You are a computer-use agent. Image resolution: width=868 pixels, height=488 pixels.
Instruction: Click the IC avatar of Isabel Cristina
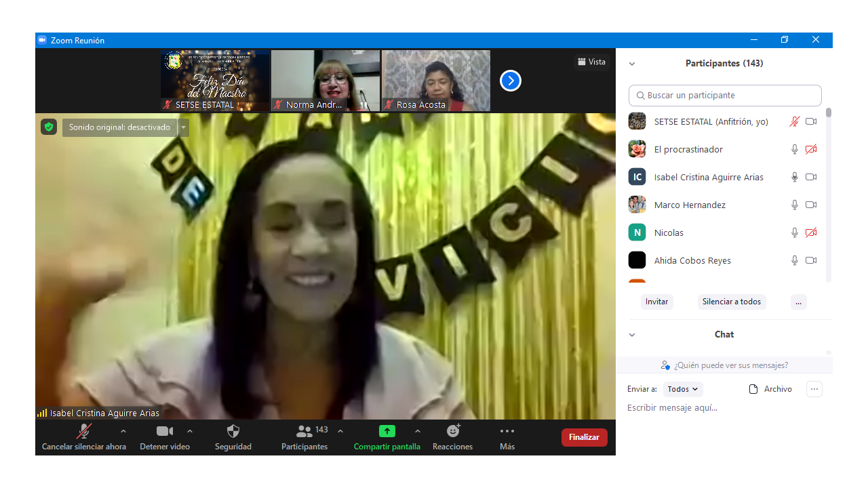tap(637, 177)
